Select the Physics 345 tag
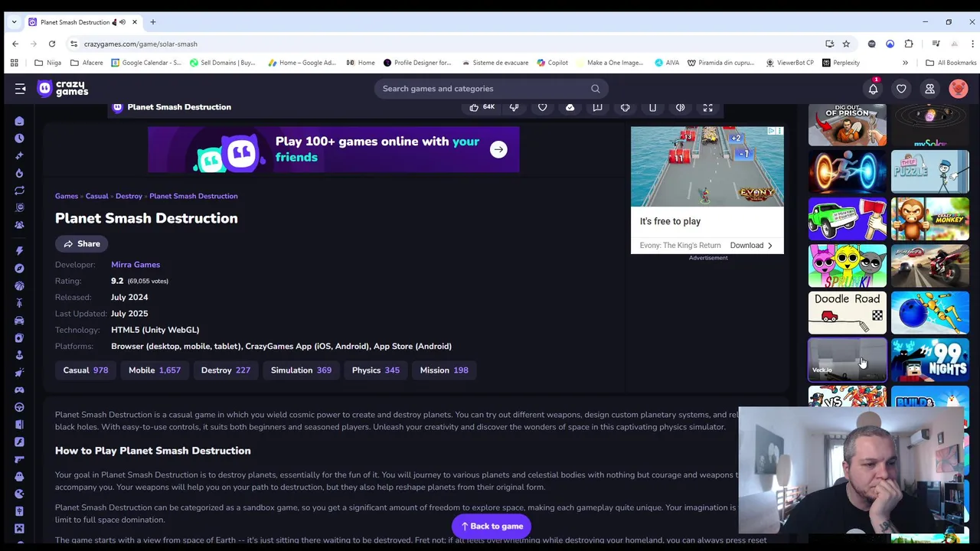The image size is (980, 551). point(376,370)
